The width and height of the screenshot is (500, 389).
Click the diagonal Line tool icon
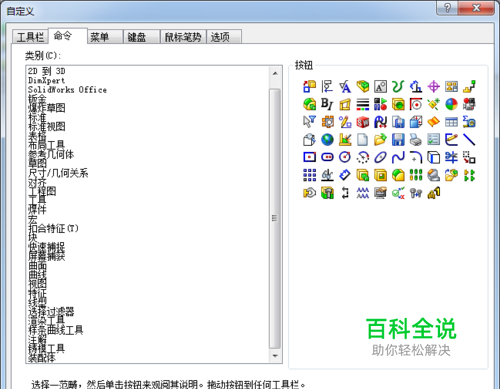tap(469, 140)
